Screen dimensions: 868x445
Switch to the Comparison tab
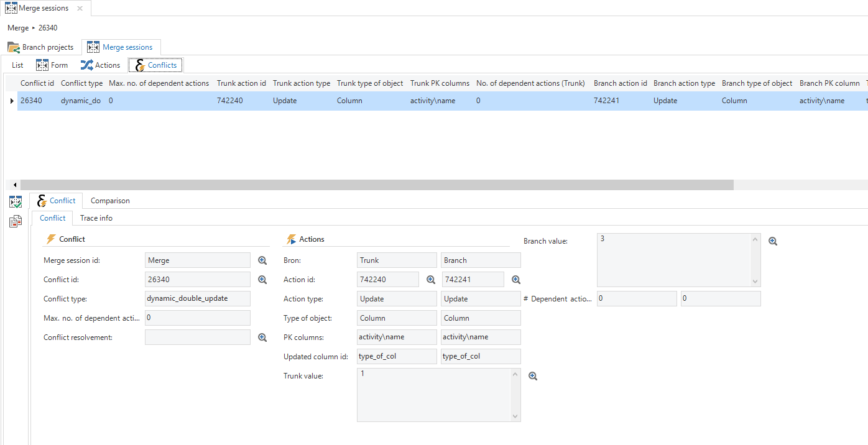point(110,201)
